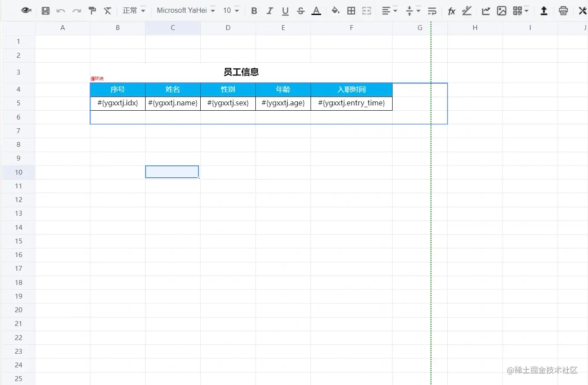The image size is (588, 385).
Task: Undo the last action
Action: [61, 11]
